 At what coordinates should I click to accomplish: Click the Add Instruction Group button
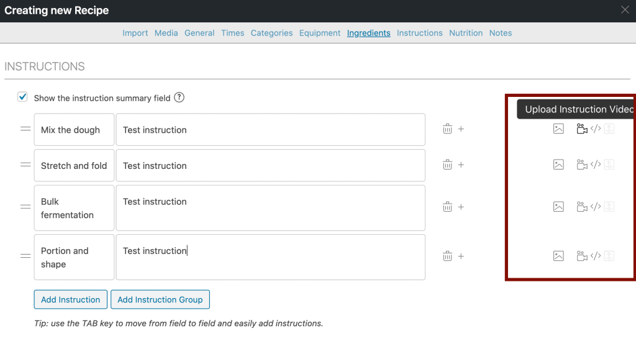pos(160,299)
